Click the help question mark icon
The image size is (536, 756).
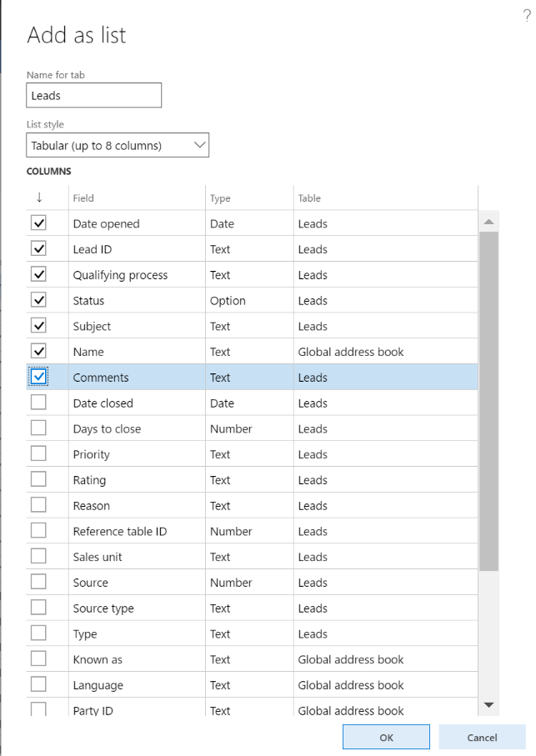click(526, 14)
